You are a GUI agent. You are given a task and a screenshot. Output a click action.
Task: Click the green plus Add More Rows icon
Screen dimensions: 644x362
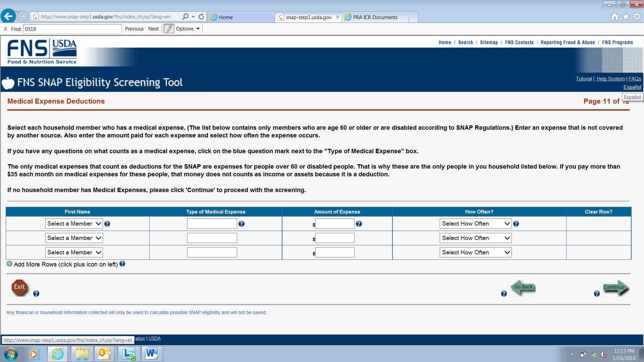9,264
